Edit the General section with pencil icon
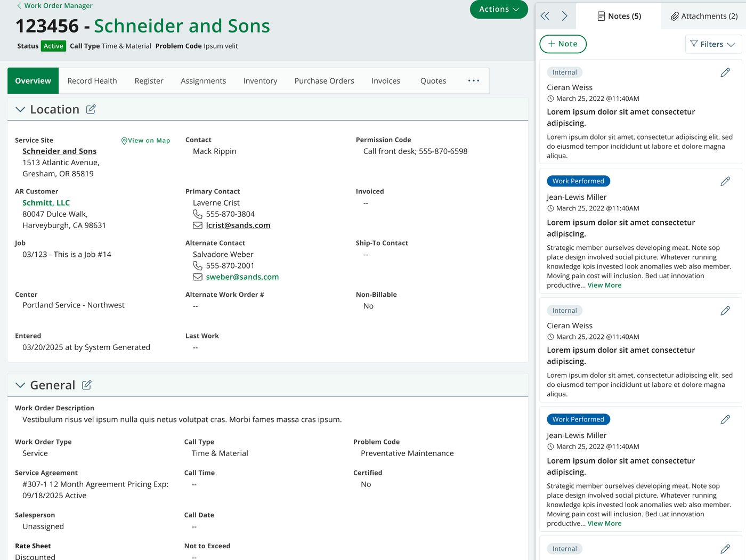 click(x=87, y=385)
